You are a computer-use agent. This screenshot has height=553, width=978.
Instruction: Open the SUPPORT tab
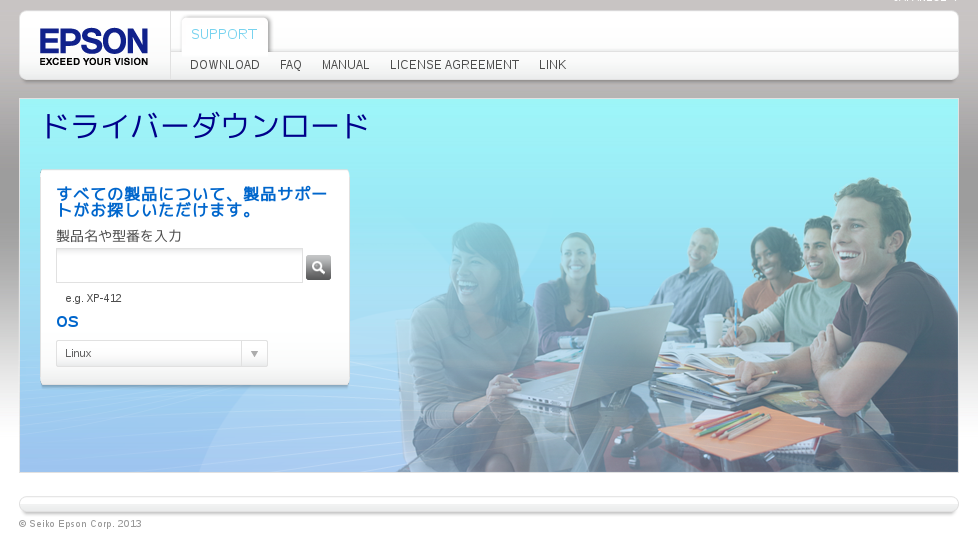[224, 34]
